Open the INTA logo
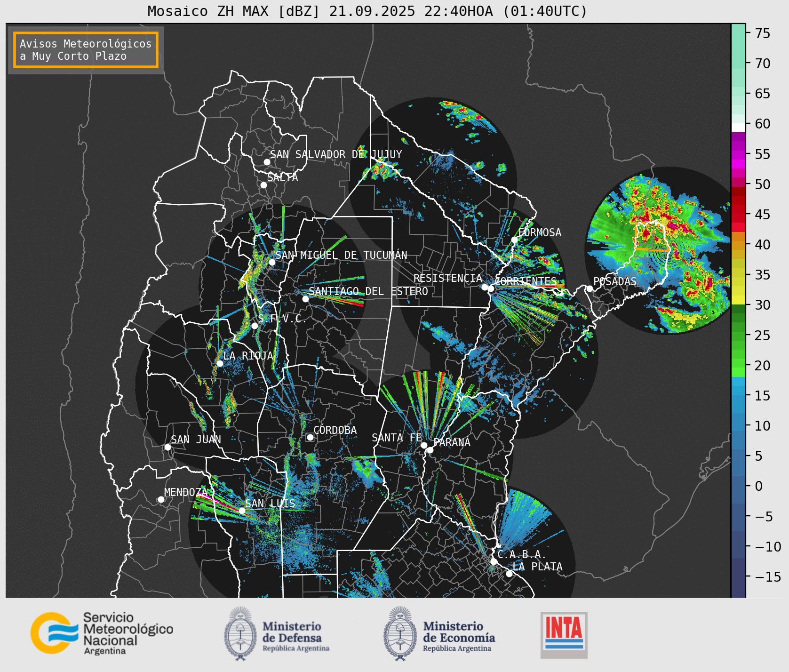789x672 pixels. 564,635
